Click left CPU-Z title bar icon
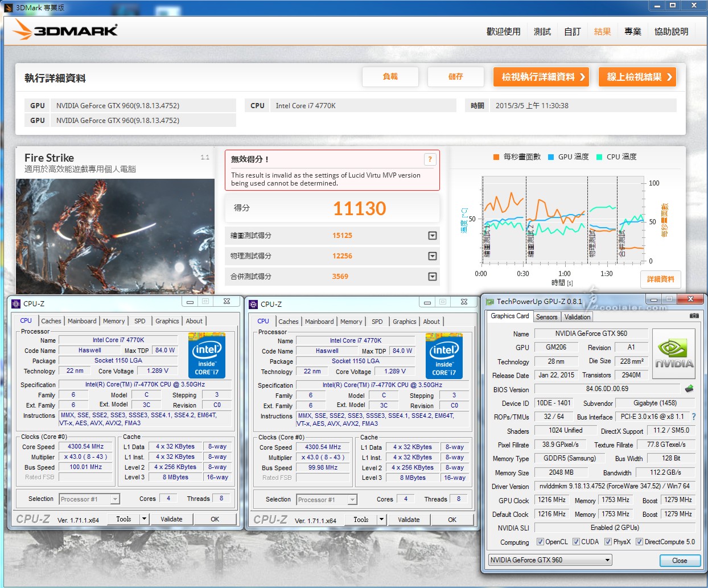The image size is (708, 588). point(16,303)
